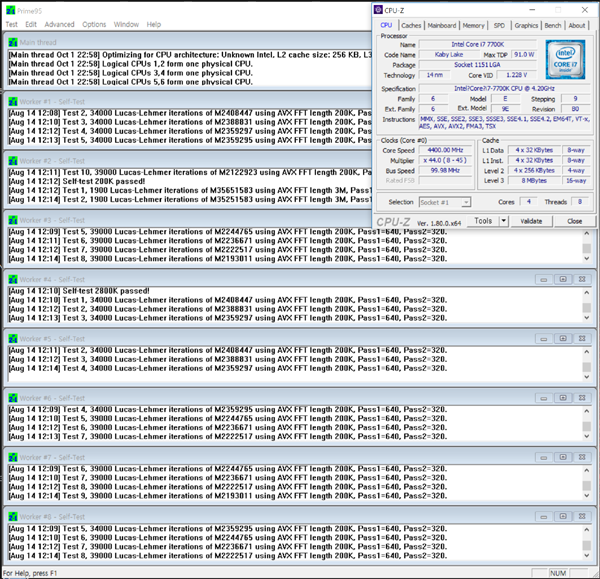Screen dimensions: 600x579
Task: Open the Help menu in Prime95
Action: click(x=154, y=24)
